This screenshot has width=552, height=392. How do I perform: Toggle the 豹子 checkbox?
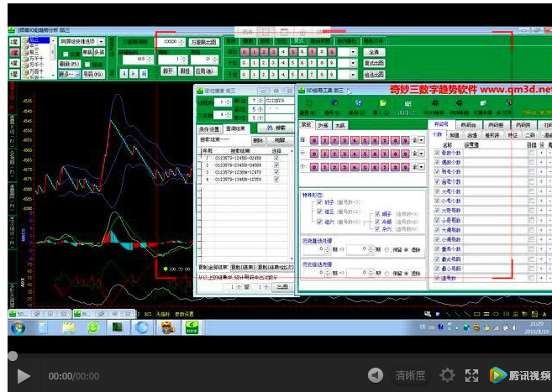[x=319, y=204]
